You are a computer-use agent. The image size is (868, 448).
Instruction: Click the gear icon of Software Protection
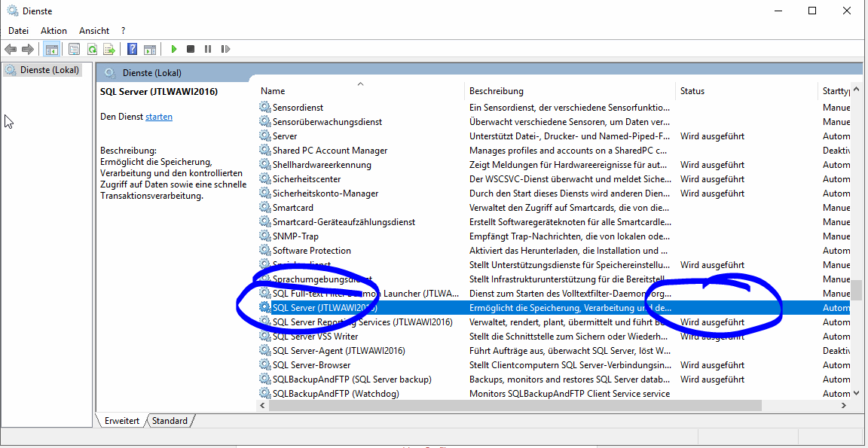[x=265, y=251]
